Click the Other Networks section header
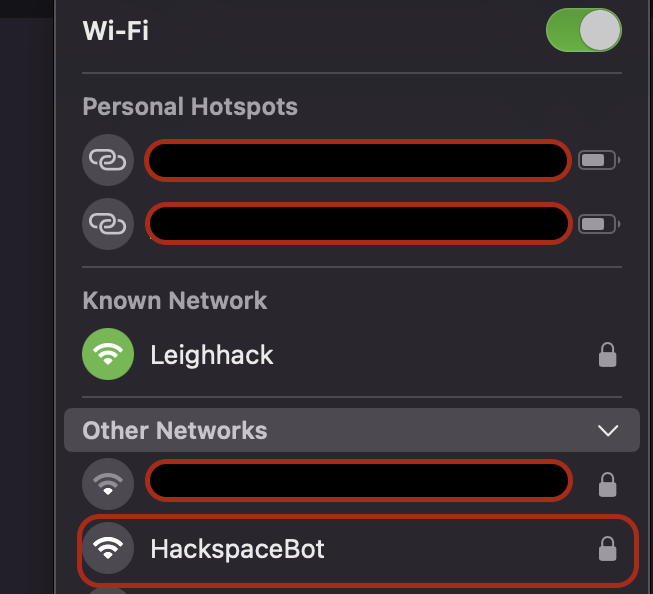 click(175, 431)
